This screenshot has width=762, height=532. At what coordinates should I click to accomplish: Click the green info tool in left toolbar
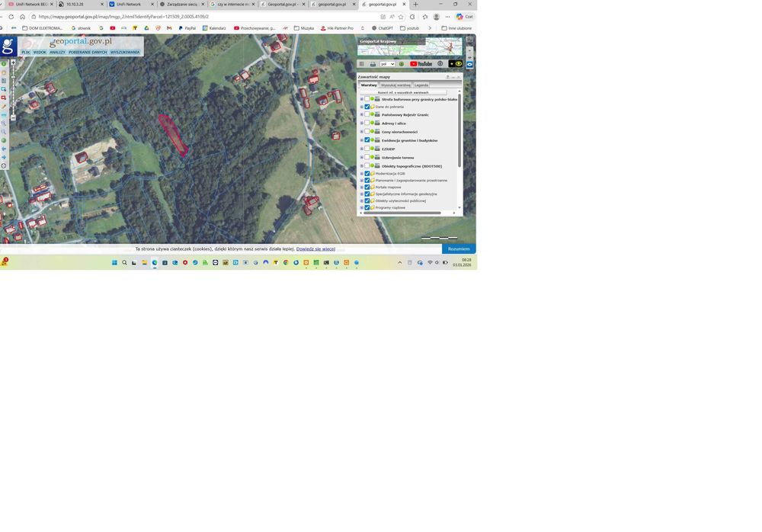[3, 64]
